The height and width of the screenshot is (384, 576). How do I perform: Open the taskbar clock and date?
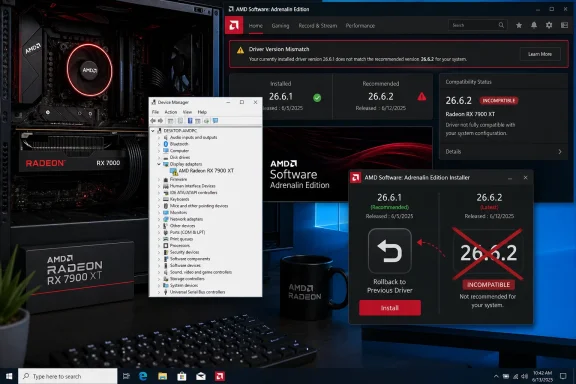pos(542,376)
